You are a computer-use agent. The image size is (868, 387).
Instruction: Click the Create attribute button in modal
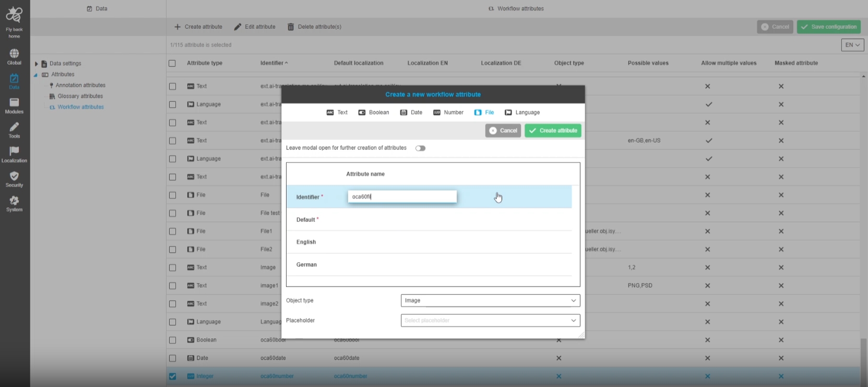553,131
